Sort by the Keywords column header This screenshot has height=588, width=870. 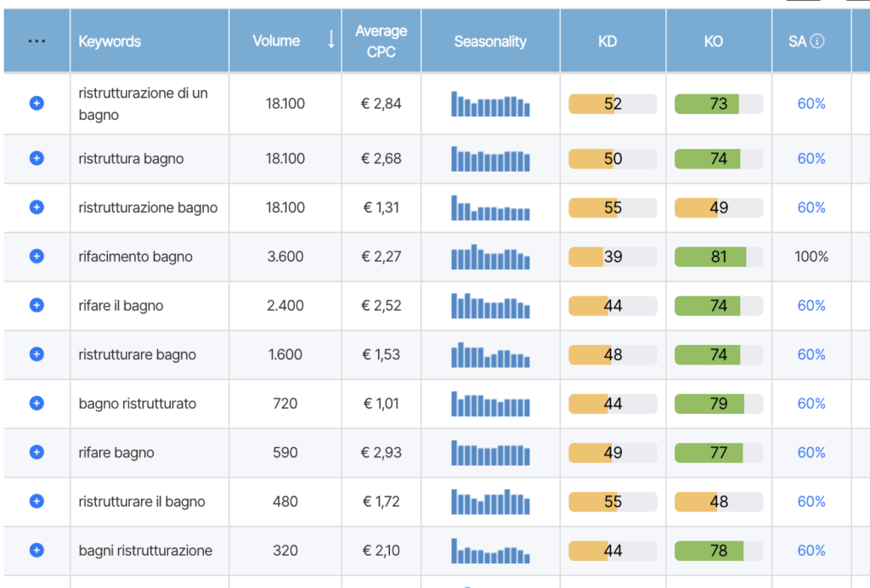click(110, 41)
